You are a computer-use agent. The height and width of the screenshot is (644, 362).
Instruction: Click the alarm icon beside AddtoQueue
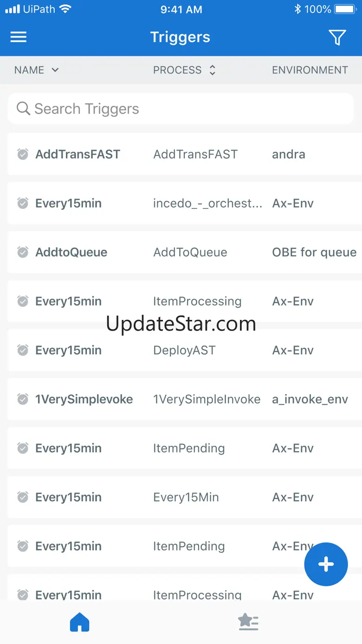23,252
